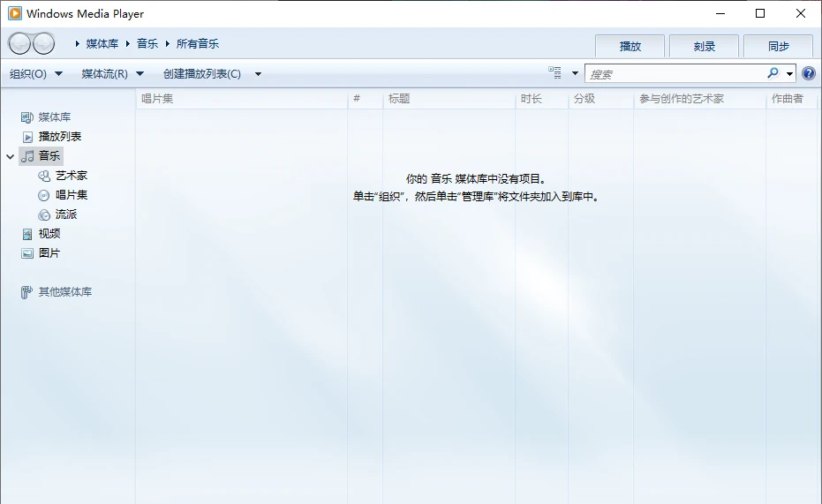Screen dimensions: 822x504
Task: Click the 音乐 music note icon
Action: (27, 156)
